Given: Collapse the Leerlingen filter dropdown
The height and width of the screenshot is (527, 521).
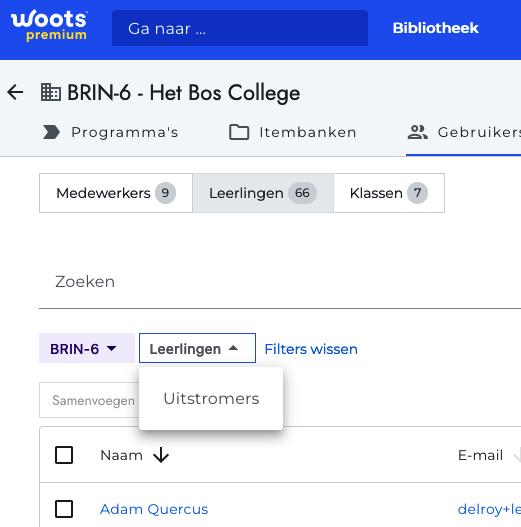Looking at the screenshot, I should 197,349.
